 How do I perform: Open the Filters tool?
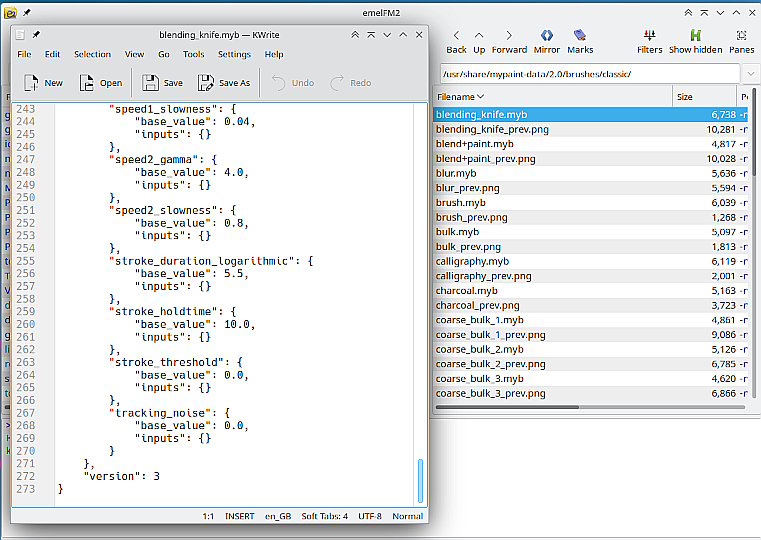[x=649, y=36]
